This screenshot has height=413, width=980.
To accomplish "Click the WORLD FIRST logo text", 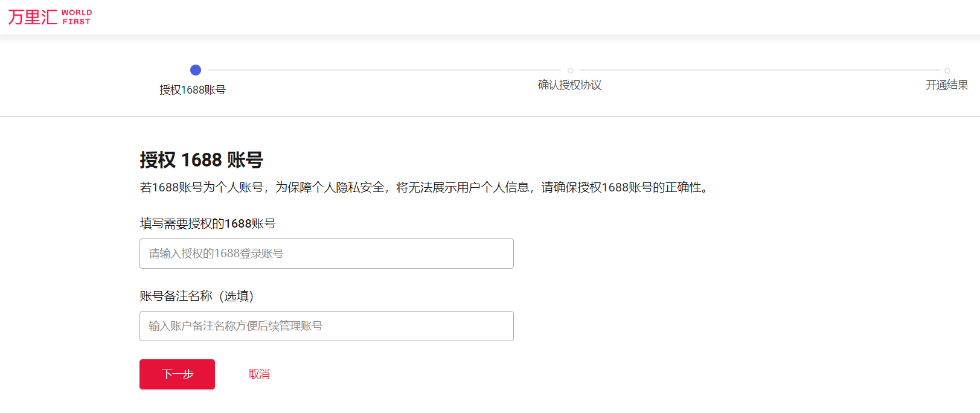I will click(x=77, y=17).
